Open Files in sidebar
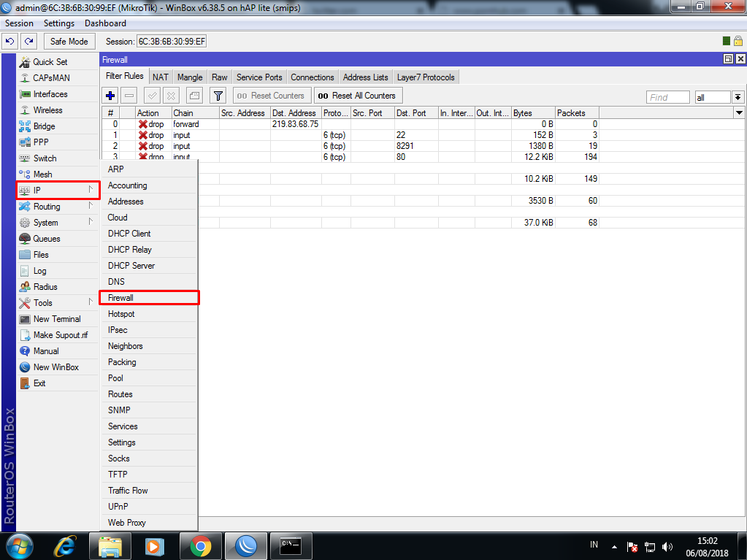The height and width of the screenshot is (560, 747). click(58, 255)
